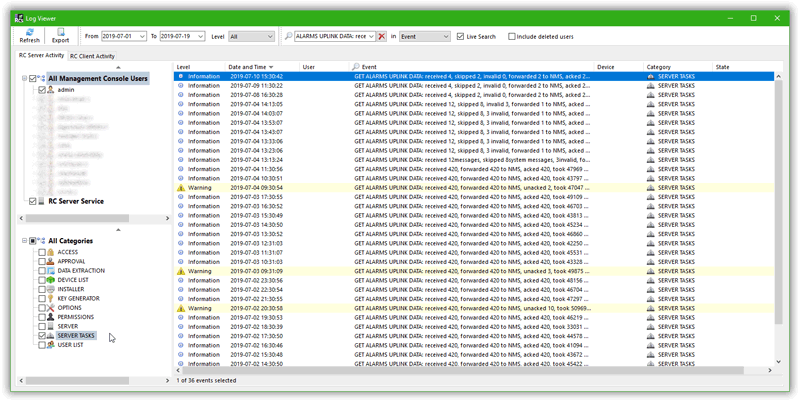Collapse the users panel with top arrow
The height and width of the screenshot is (402, 800).
tap(118, 67)
